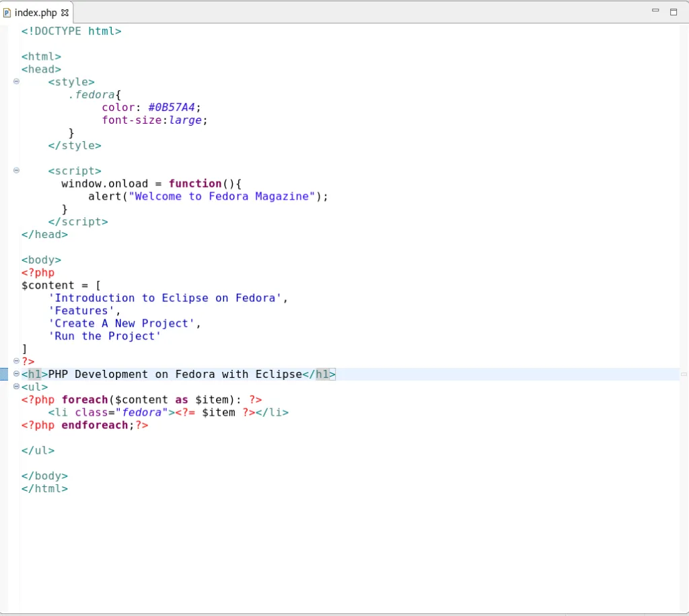Collapse the first PHP code block
Viewport: 689px width, 616px height.
[x=15, y=361]
